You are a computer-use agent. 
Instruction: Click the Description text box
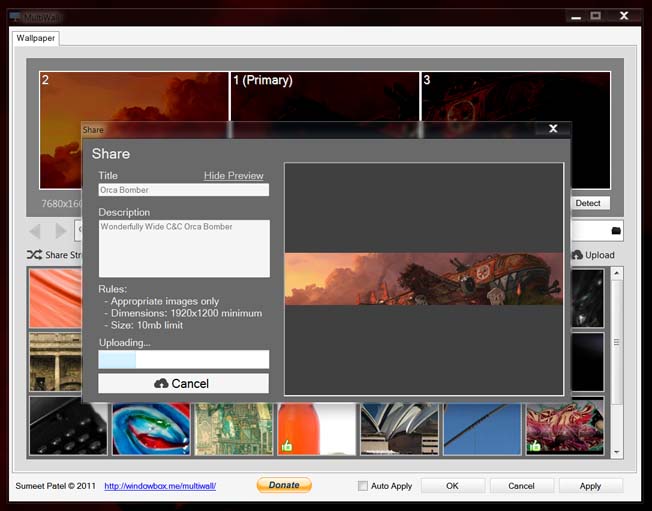point(184,249)
